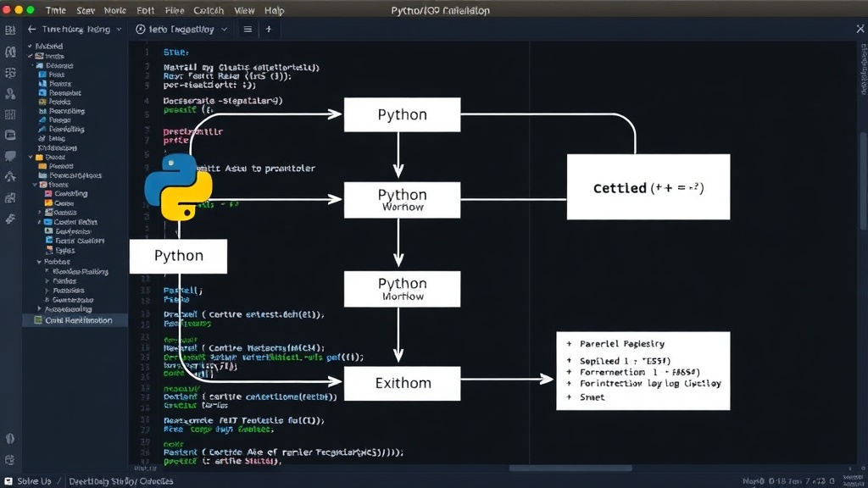This screenshot has height=488, width=868.
Task: Open the 'Fott' menu
Action: (x=146, y=10)
